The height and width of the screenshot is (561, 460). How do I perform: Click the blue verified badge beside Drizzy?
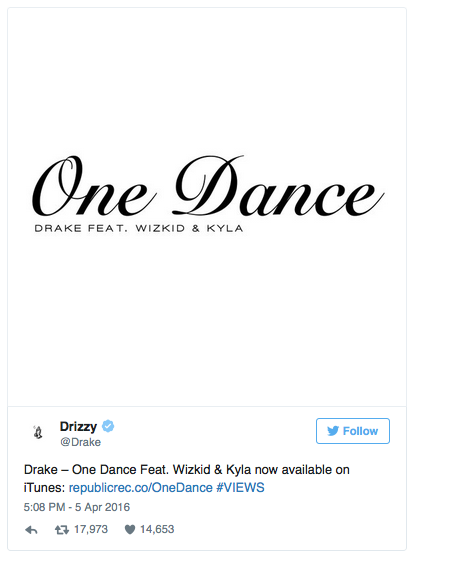(108, 426)
